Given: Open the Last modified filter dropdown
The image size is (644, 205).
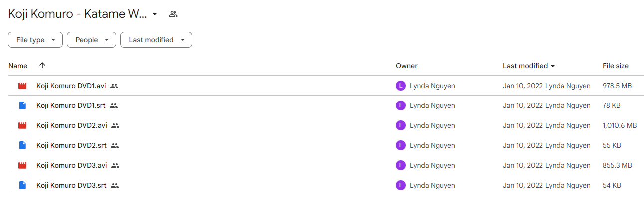Looking at the screenshot, I should point(156,40).
